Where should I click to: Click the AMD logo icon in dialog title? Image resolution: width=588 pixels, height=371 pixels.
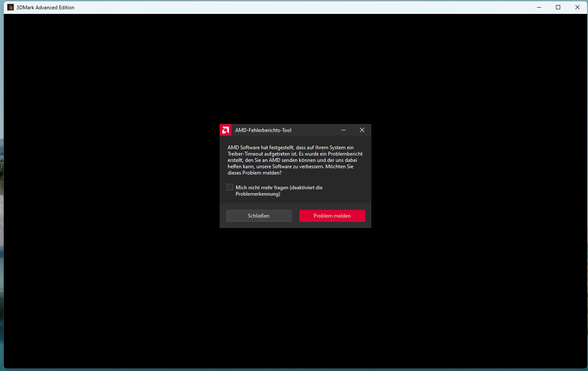tap(226, 130)
